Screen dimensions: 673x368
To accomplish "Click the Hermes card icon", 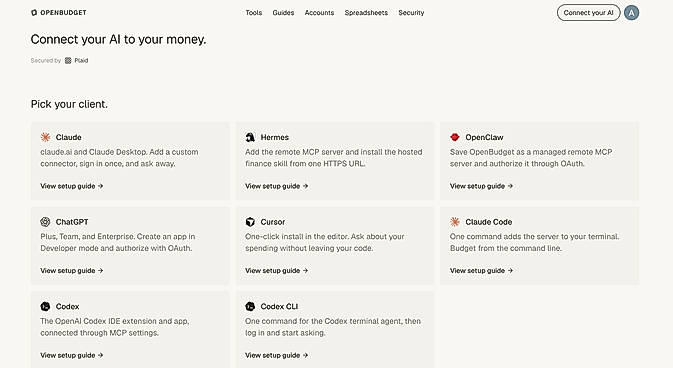I will click(250, 137).
